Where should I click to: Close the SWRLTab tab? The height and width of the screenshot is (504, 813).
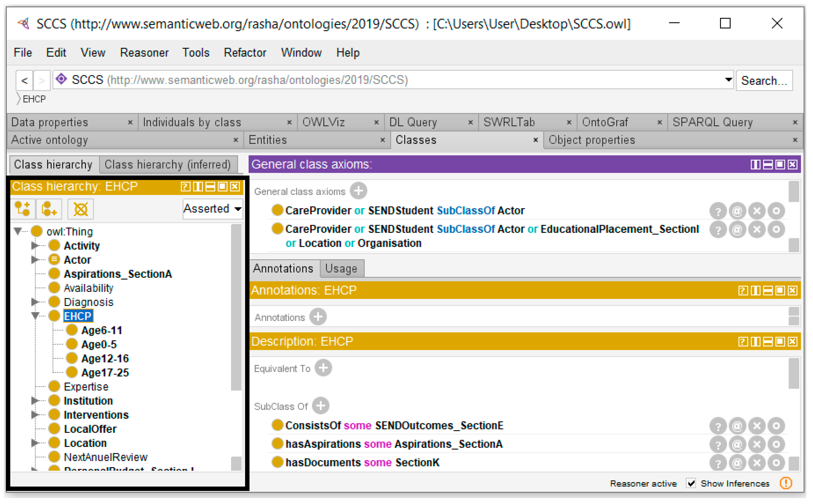point(569,122)
